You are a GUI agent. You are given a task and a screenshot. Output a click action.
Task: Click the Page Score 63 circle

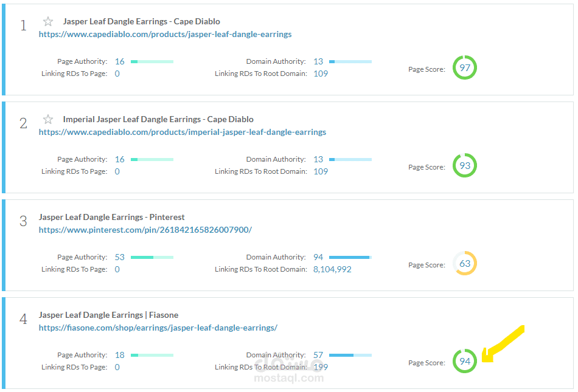465,264
